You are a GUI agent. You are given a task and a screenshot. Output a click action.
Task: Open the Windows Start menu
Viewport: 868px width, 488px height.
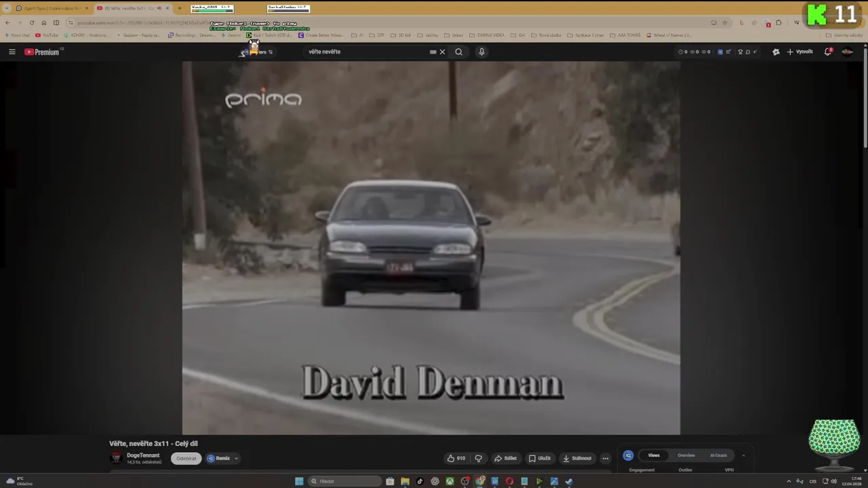tap(299, 481)
